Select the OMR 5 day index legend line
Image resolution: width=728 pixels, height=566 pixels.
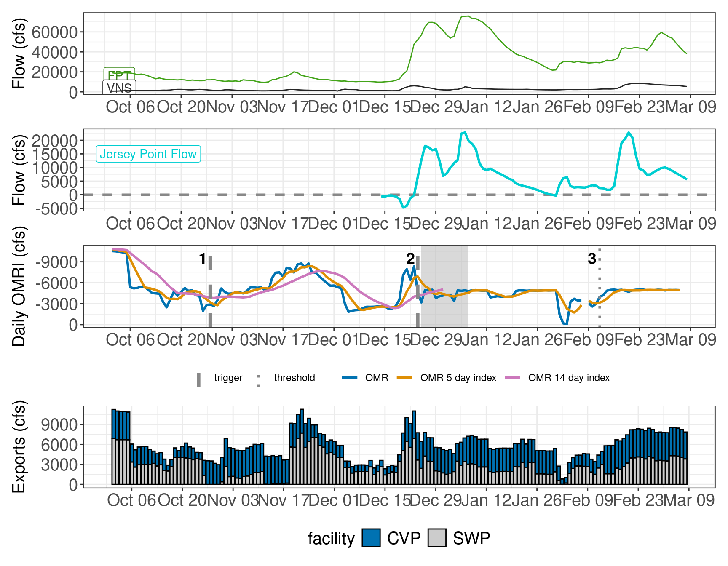tap(405, 378)
